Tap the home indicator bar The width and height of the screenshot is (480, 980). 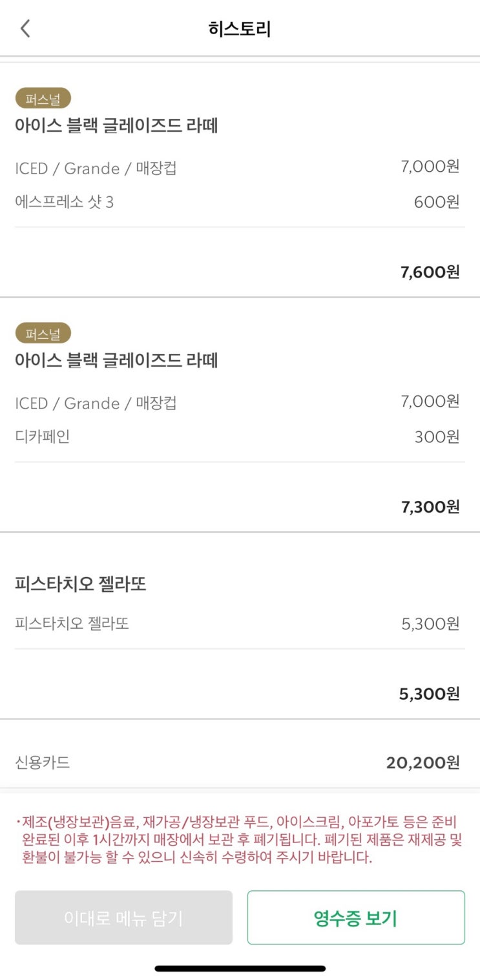point(240,968)
